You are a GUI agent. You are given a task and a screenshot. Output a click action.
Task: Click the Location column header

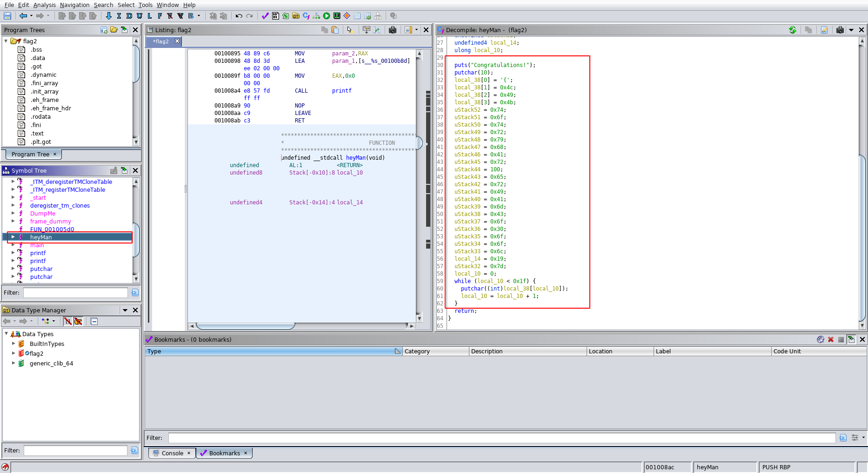tap(620, 351)
